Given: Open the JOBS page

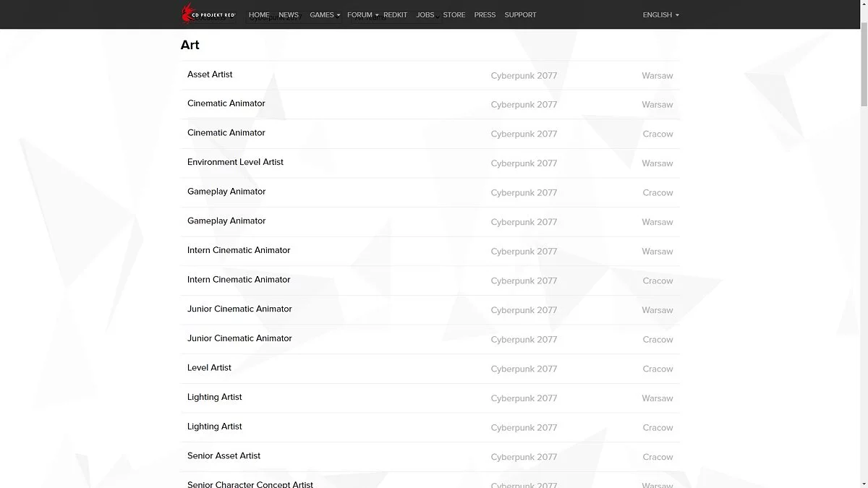Looking at the screenshot, I should (x=425, y=14).
